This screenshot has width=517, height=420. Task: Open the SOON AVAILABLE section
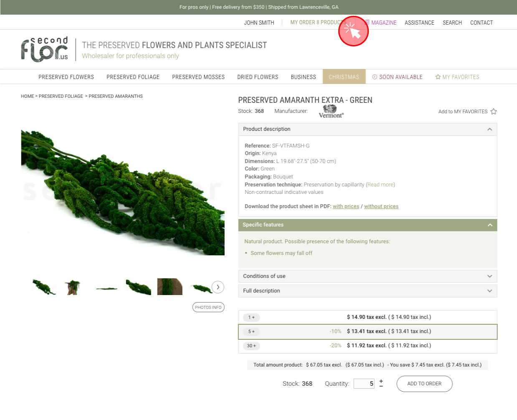point(397,77)
